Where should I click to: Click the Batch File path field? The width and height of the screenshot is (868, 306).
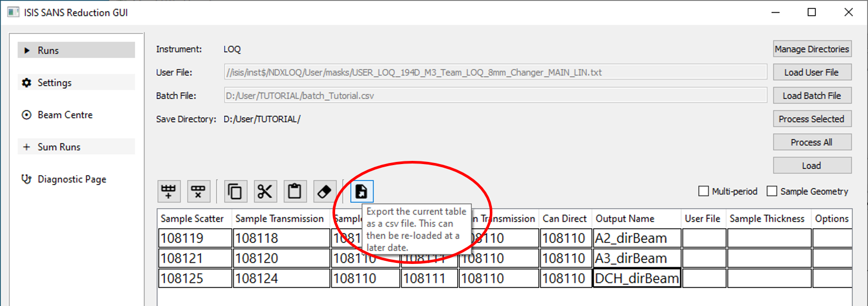pos(495,96)
